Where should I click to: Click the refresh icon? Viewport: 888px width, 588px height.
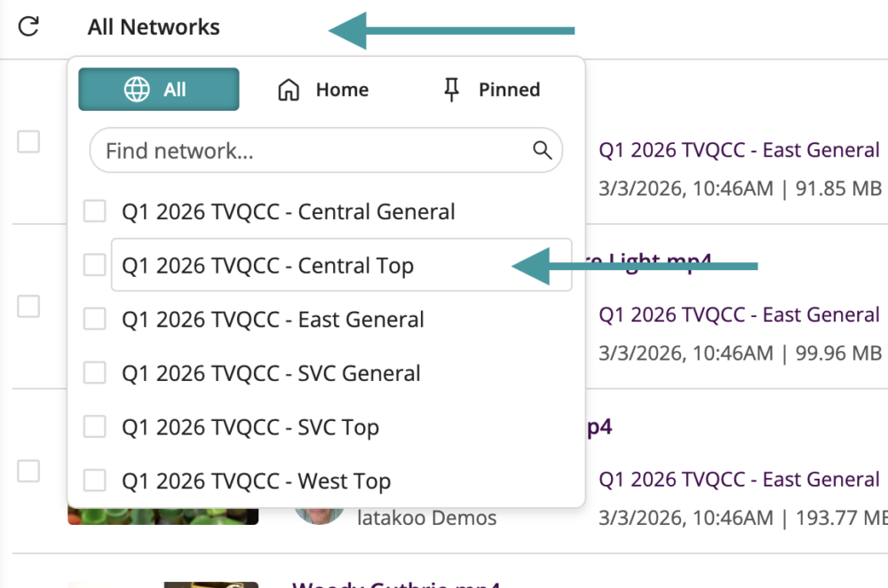tap(28, 27)
